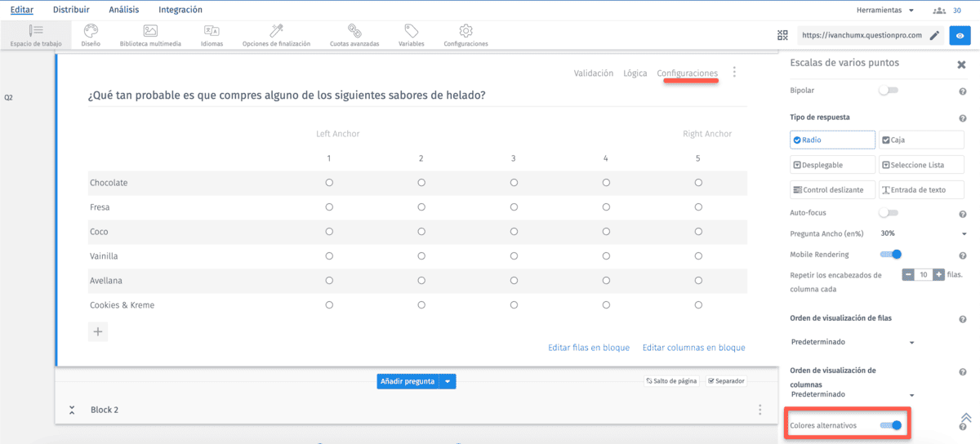This screenshot has width=980, height=444.
Task: Select the Desplegable response type
Action: [833, 164]
